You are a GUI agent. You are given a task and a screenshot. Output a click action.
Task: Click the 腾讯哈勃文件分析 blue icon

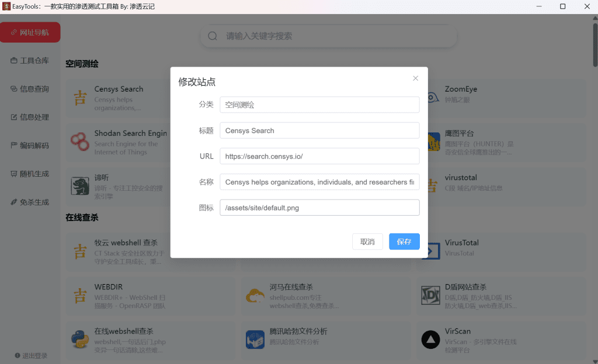pos(255,339)
